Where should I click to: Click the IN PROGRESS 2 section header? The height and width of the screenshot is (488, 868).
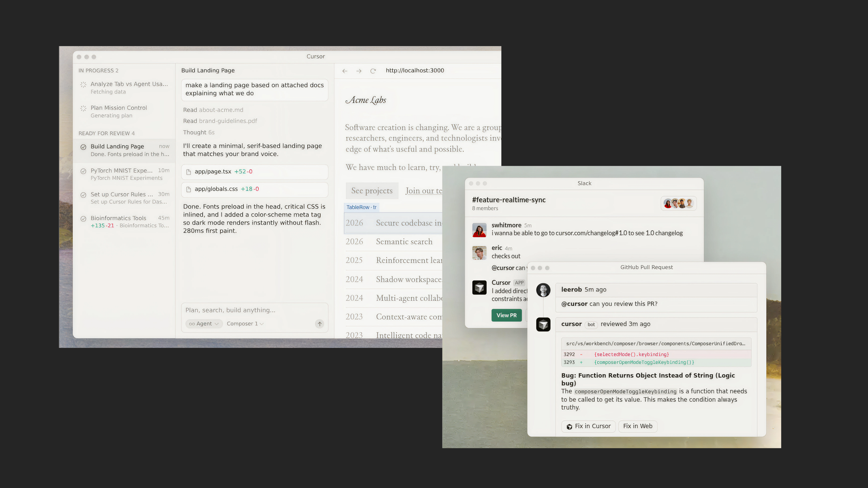pyautogui.click(x=98, y=71)
